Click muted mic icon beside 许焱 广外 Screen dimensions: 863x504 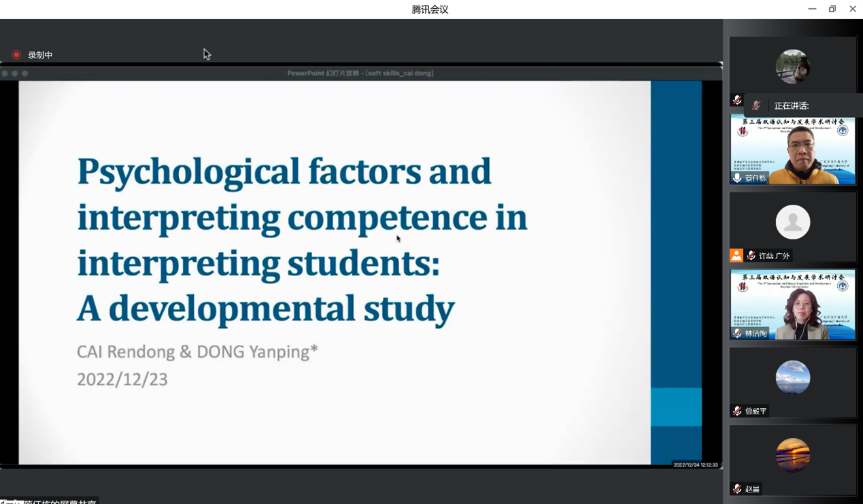click(751, 256)
